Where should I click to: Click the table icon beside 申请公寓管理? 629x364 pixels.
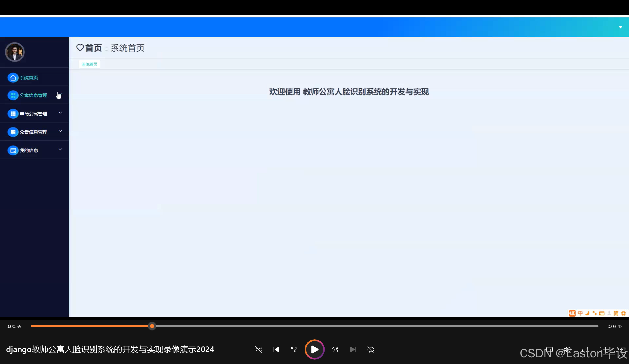13,114
